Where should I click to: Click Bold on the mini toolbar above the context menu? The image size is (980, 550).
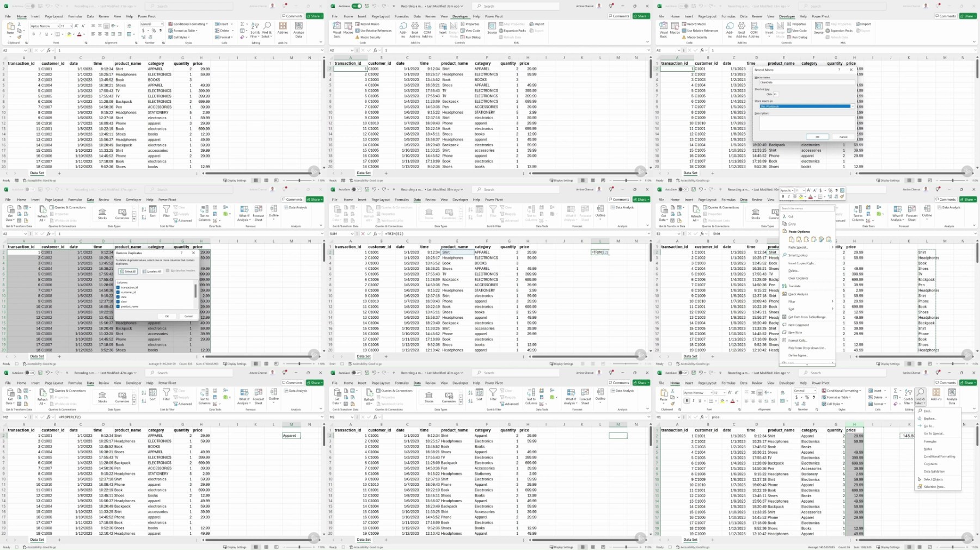pos(783,196)
